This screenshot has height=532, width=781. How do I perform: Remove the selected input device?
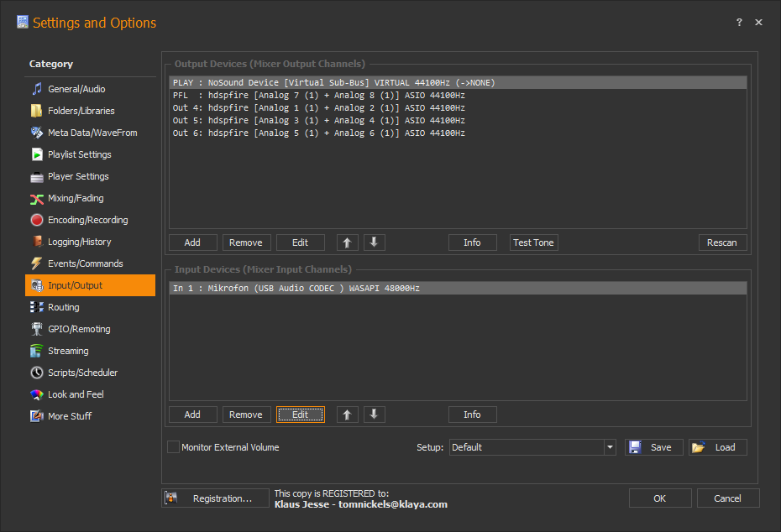point(246,415)
